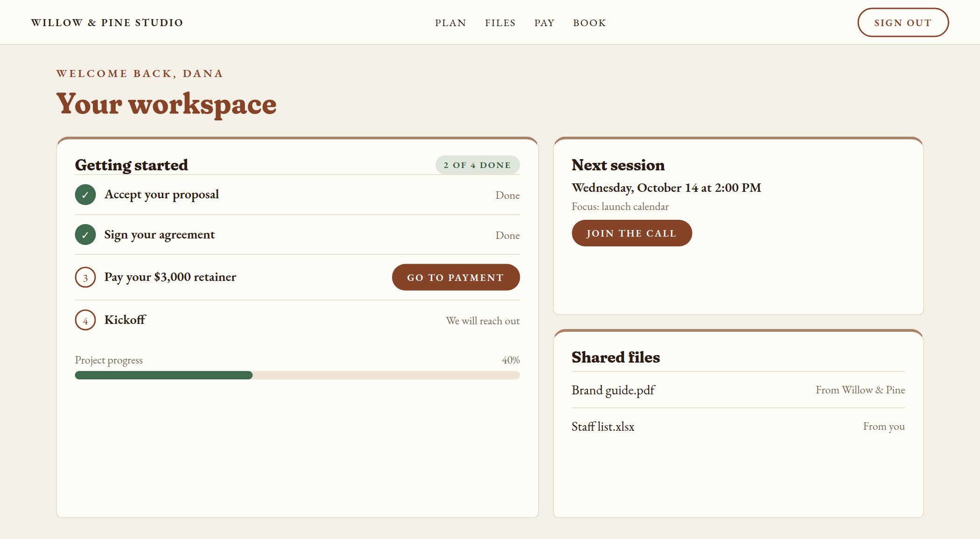The image size is (980, 539).
Task: Click Done status for Sign your agreement
Action: pos(507,236)
